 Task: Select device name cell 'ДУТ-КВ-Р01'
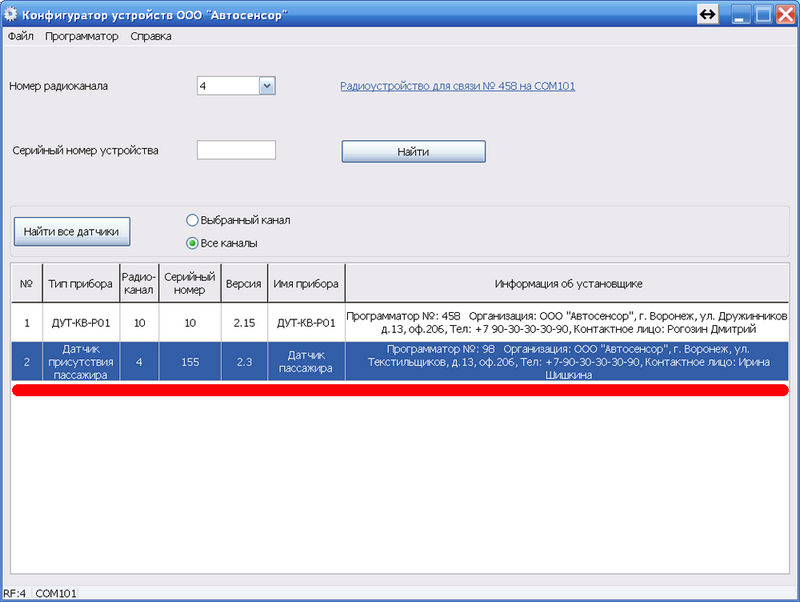pos(306,323)
